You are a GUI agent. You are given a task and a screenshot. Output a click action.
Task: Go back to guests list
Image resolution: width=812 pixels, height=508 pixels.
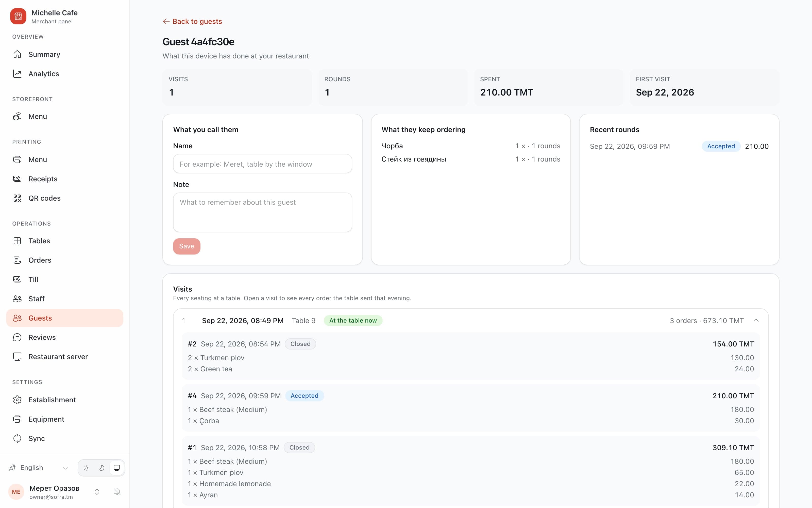192,22
